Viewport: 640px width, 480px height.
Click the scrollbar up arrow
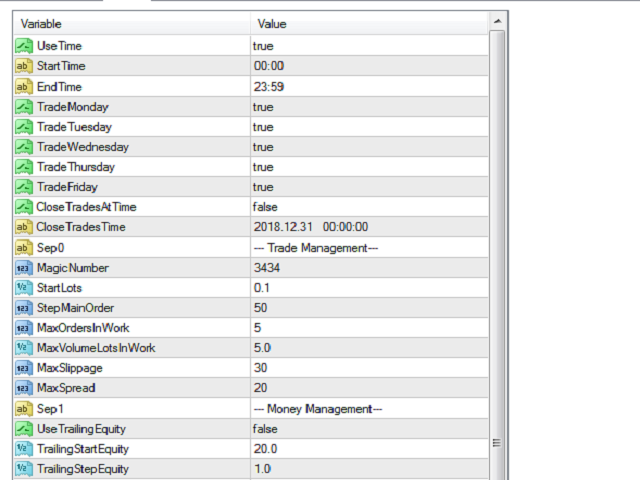[x=497, y=21]
